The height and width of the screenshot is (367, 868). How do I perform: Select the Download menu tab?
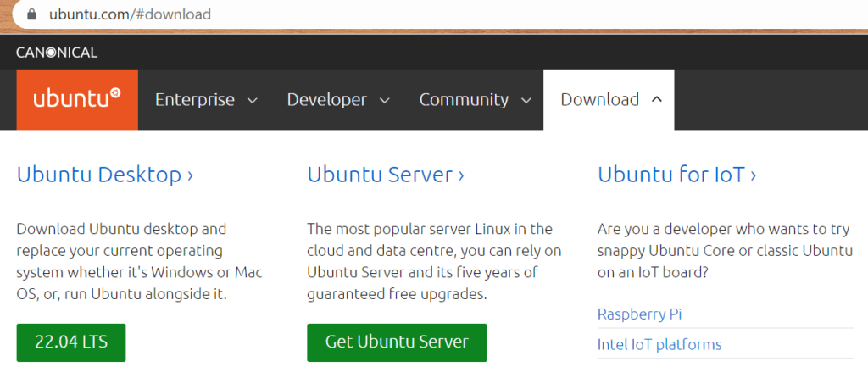(x=609, y=100)
